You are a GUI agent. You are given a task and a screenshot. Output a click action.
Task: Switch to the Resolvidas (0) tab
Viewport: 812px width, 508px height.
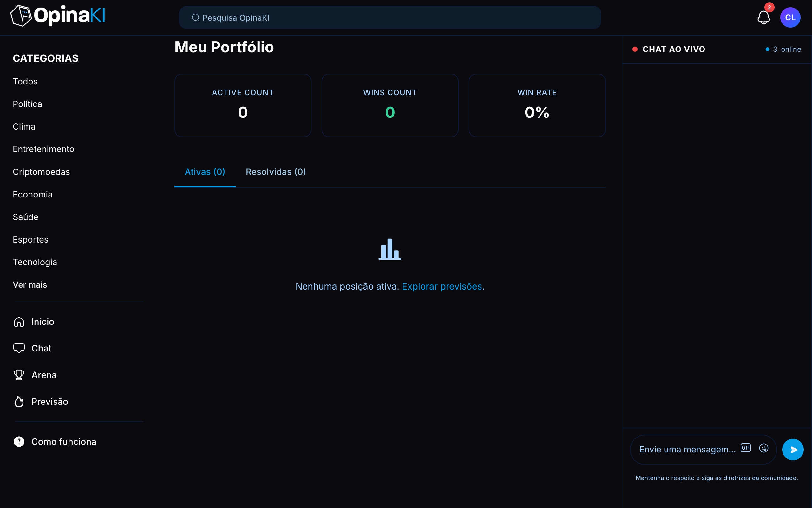[x=276, y=172]
